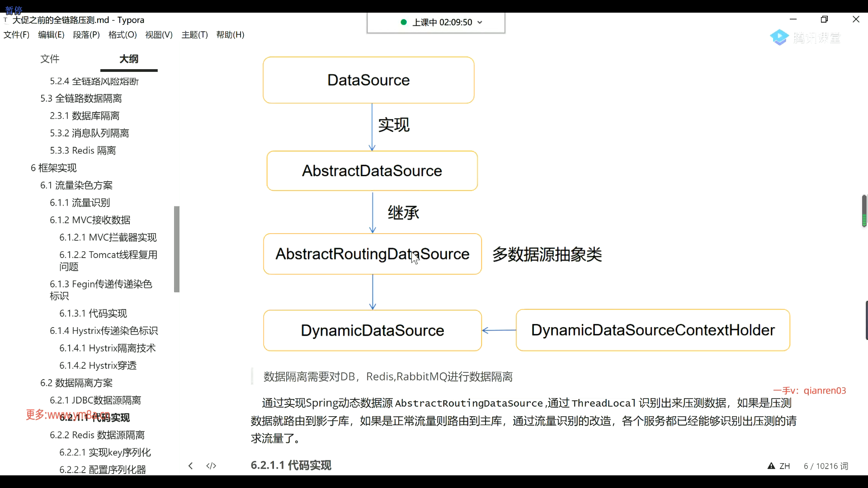Switch to the 文件 sidebar tab
The height and width of the screenshot is (488, 868).
coord(50,59)
